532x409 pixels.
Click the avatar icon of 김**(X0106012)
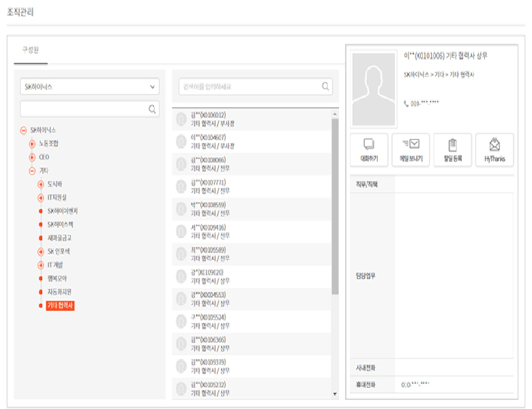[181, 119]
